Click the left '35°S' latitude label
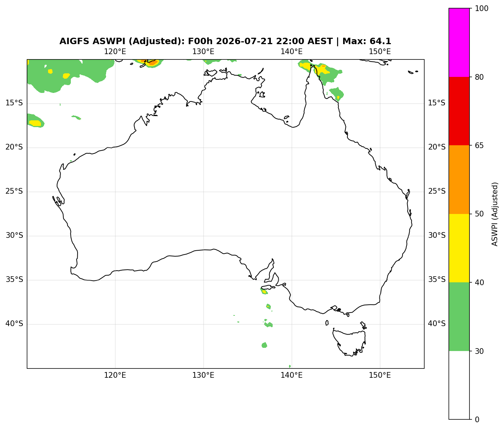The image size is (504, 429). pyautogui.click(x=14, y=280)
